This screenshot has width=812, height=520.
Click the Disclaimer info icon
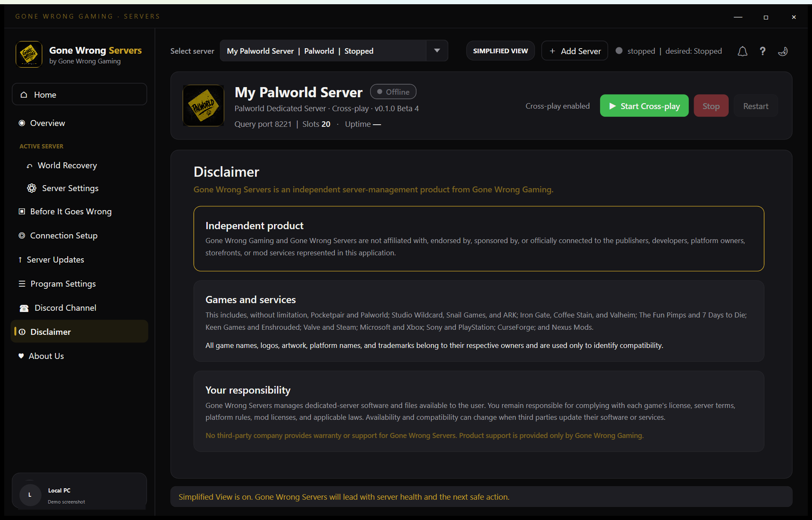pyautogui.click(x=22, y=332)
